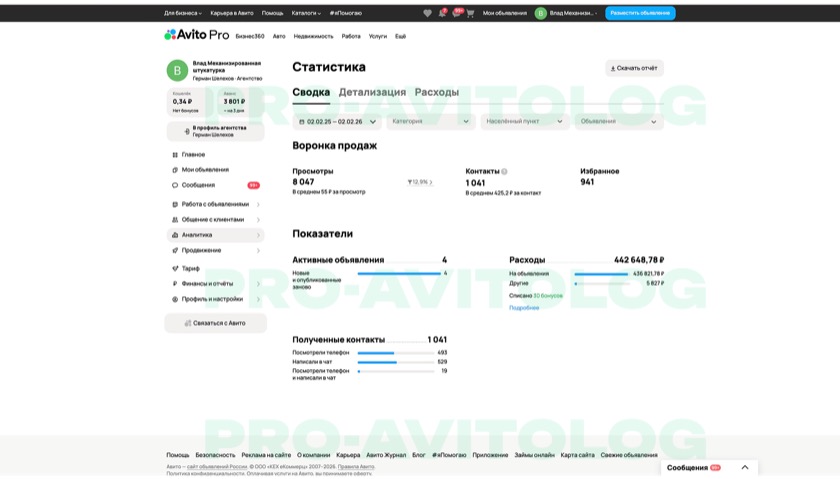Image resolution: width=840 pixels, height=479 pixels.
Task: Expand Общение с клиентами chevron
Action: pyautogui.click(x=258, y=220)
